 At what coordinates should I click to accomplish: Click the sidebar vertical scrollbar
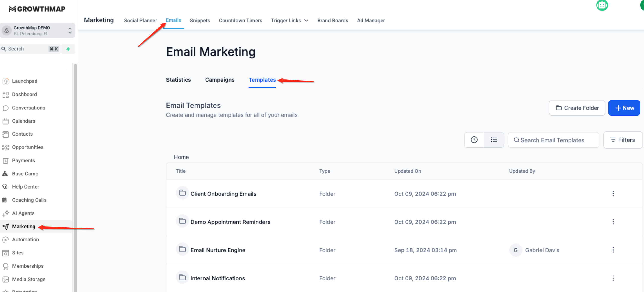(x=75, y=175)
